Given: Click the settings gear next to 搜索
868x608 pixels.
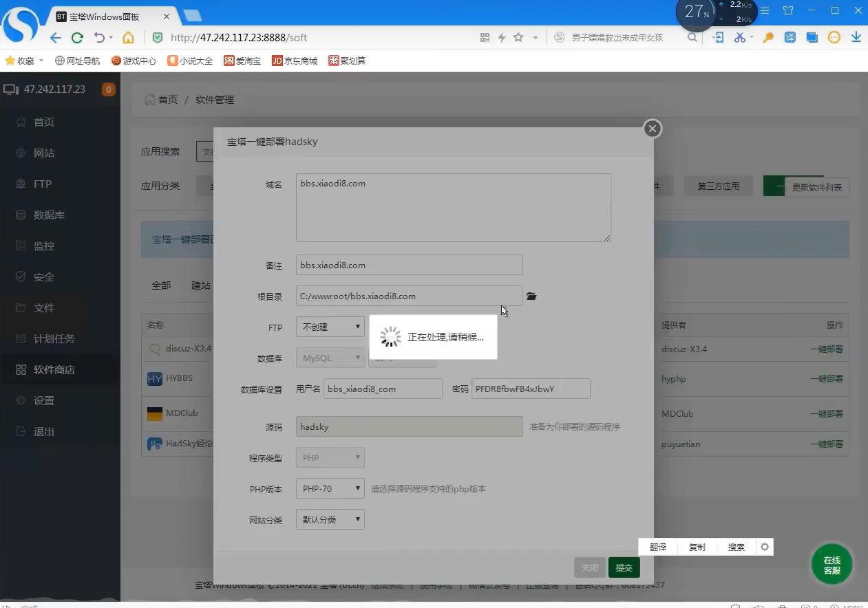Looking at the screenshot, I should tap(764, 547).
